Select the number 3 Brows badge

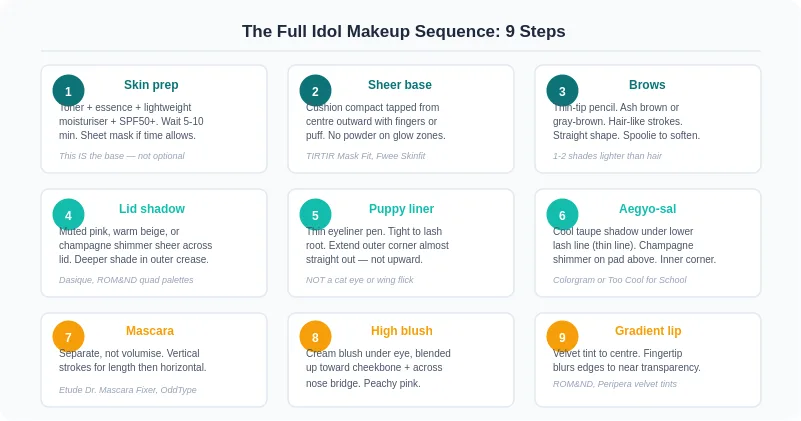point(562,91)
